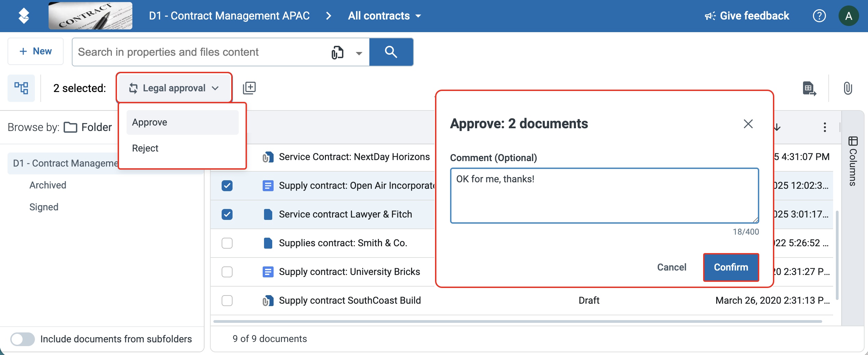Open the user avatar A menu

(849, 16)
